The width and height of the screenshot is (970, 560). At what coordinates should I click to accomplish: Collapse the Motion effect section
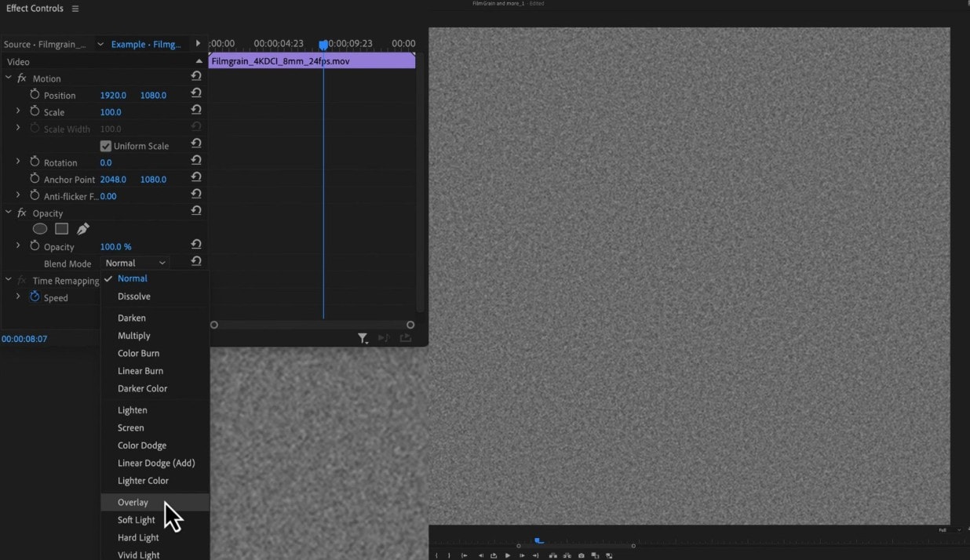tap(9, 78)
